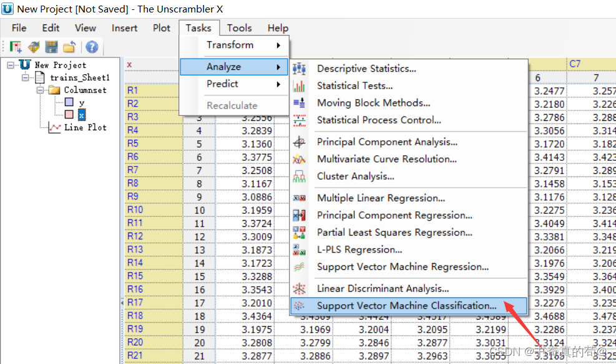The width and height of the screenshot is (616, 364).
Task: Click the L-PLS Regression icon
Action: tap(299, 250)
